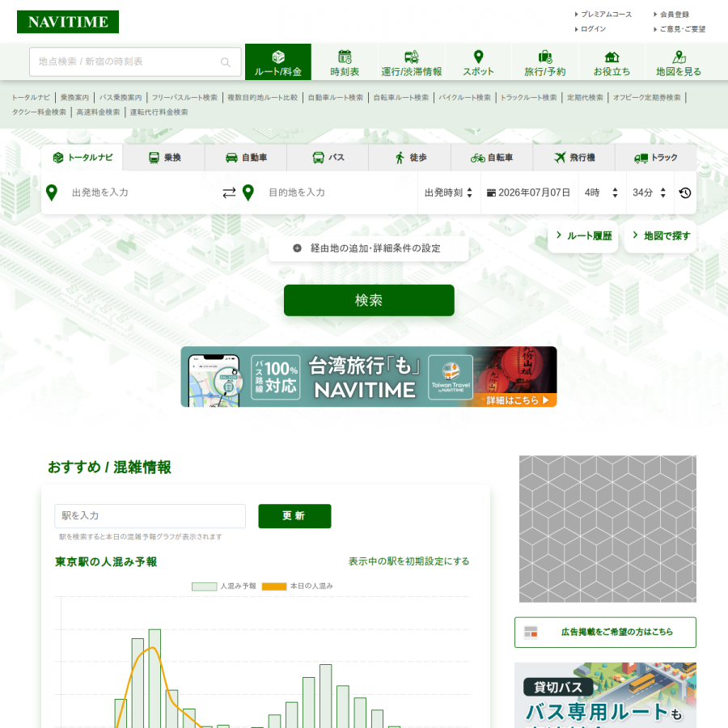Viewport: 728px width, 728px height.
Task: Toggle 本日の人混み orange legend swatch
Action: click(274, 586)
